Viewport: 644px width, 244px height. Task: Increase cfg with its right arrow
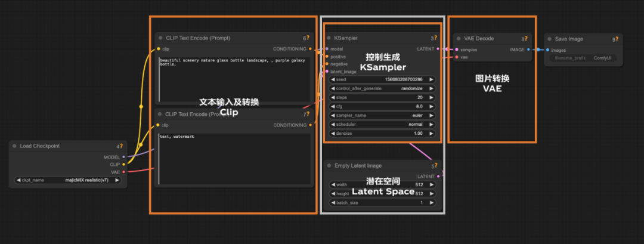pyautogui.click(x=431, y=106)
